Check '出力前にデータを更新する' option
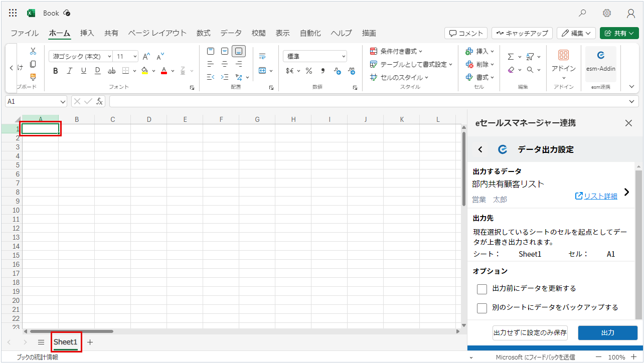644x363 pixels. click(482, 289)
